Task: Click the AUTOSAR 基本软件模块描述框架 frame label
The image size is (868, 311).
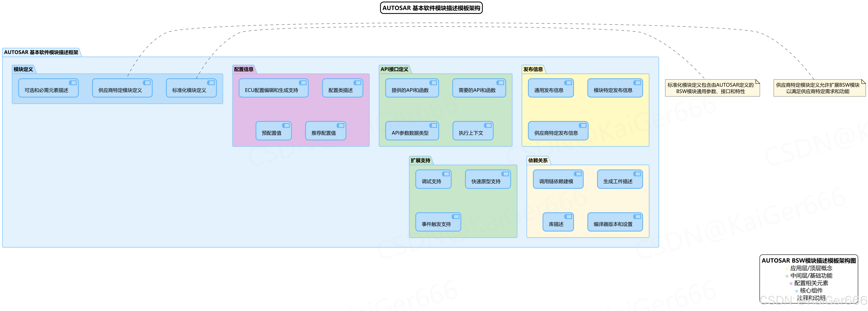Action: pos(41,52)
